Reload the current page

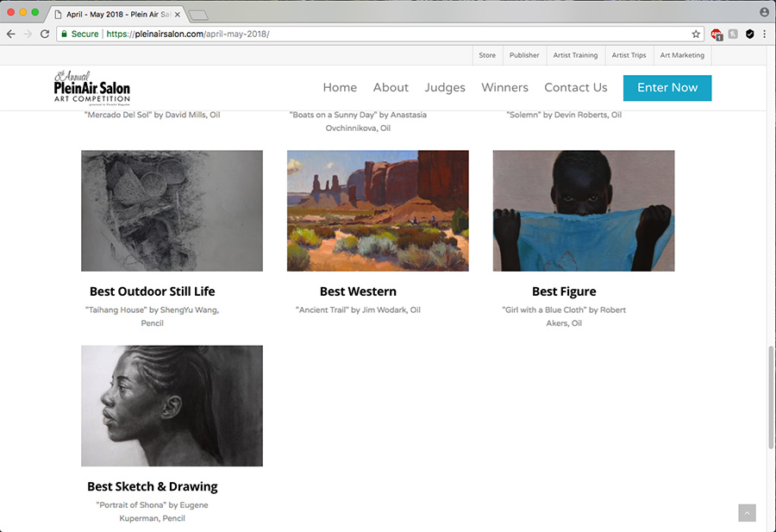coord(45,34)
